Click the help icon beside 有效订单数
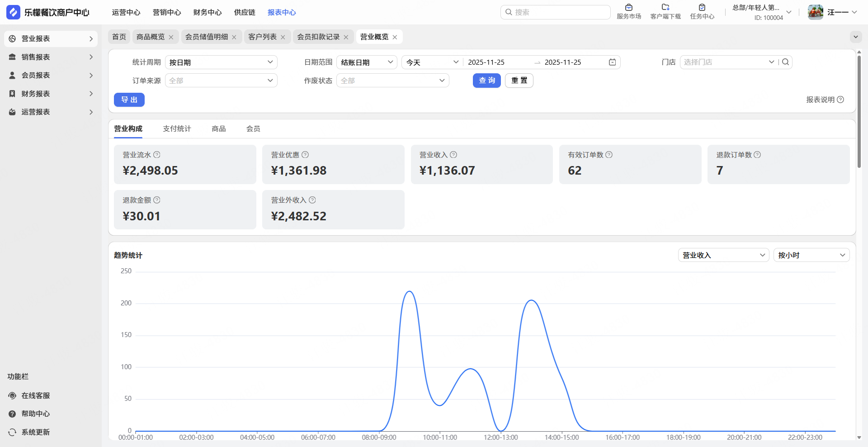This screenshot has width=868, height=447. (x=609, y=155)
